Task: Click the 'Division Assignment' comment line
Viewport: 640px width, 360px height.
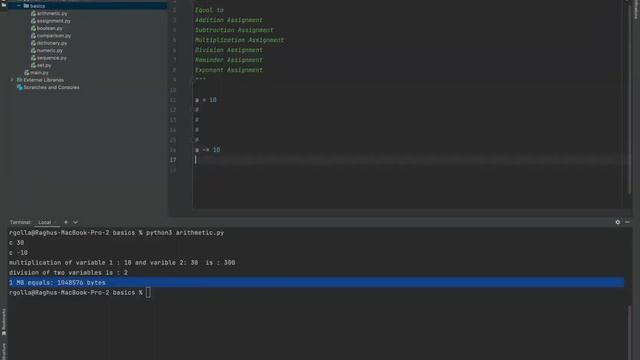Action: pos(229,50)
